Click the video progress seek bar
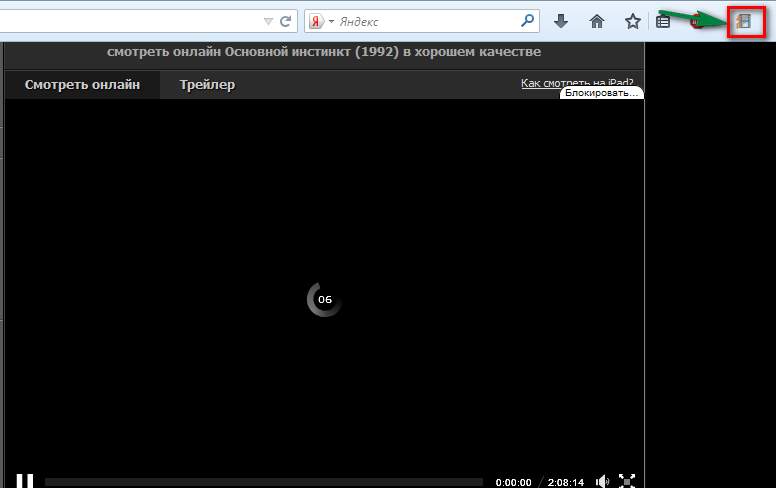This screenshot has height=488, width=776. pyautogui.click(x=263, y=482)
